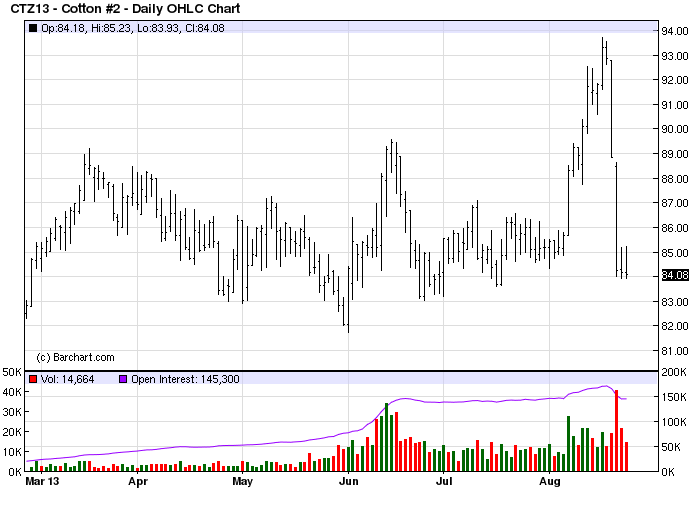700x512 pixels.
Task: Click the purple Open Interest legend square
Action: click(x=123, y=379)
